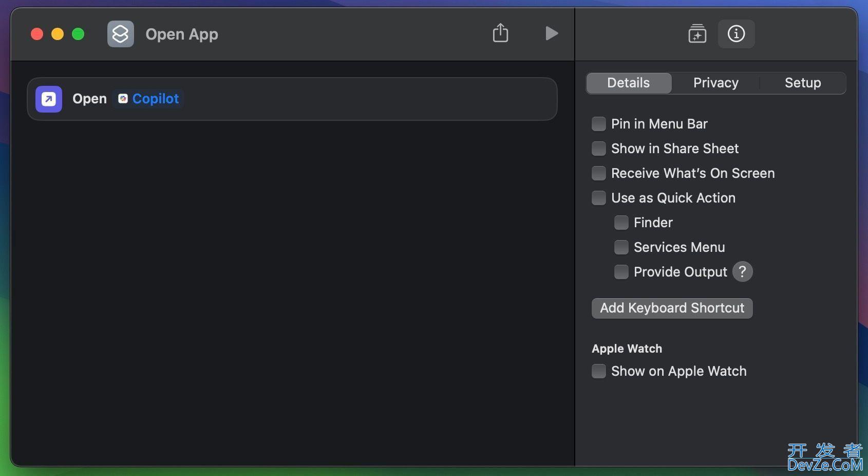
Task: Minimize the window with yellow button
Action: pos(58,34)
